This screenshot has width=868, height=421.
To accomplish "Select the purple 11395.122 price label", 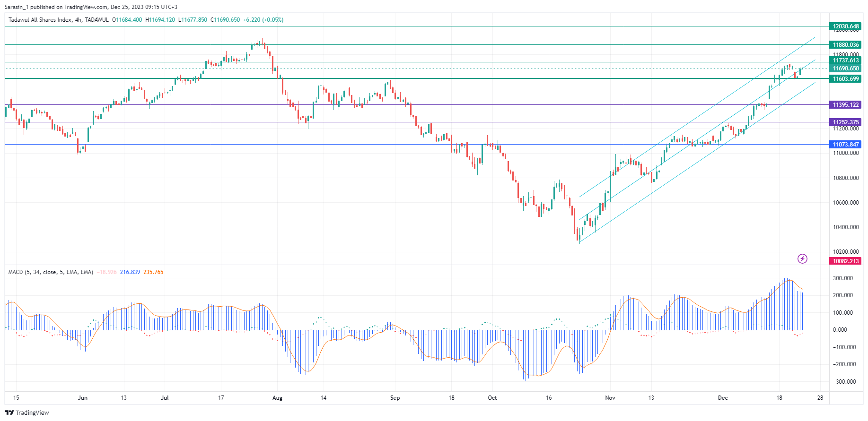I will click(x=846, y=105).
